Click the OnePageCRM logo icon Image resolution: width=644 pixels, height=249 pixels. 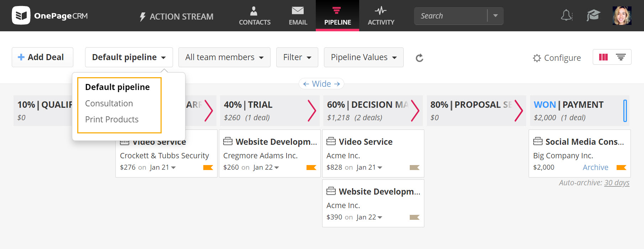(x=21, y=15)
